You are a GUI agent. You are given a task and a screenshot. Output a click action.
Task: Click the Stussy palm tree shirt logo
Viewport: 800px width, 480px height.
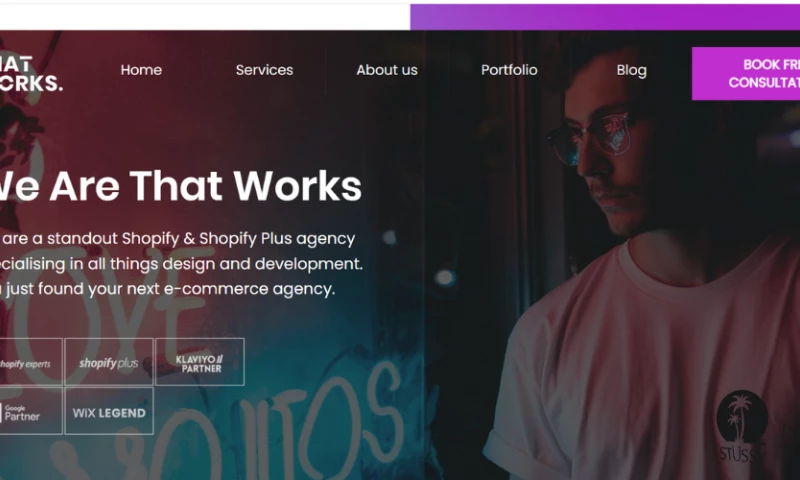(x=742, y=425)
